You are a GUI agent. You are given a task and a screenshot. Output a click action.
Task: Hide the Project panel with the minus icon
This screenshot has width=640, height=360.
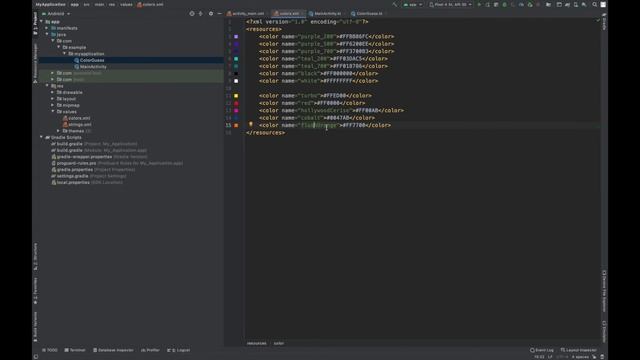coord(220,13)
